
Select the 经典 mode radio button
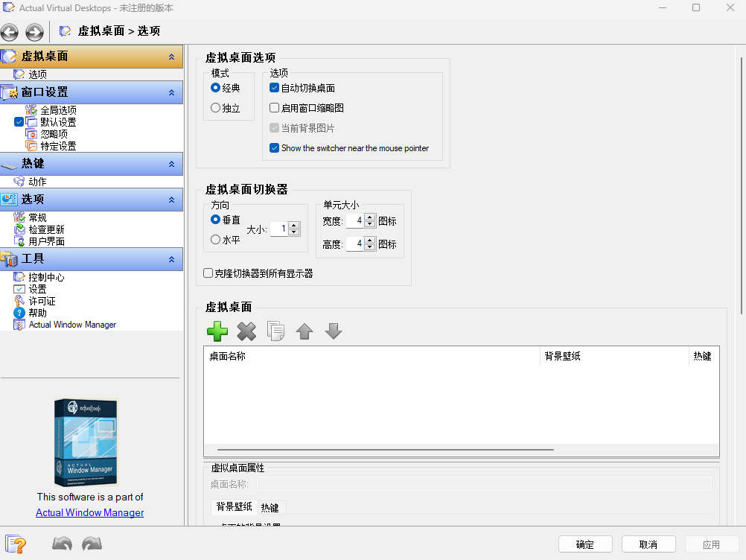click(215, 88)
